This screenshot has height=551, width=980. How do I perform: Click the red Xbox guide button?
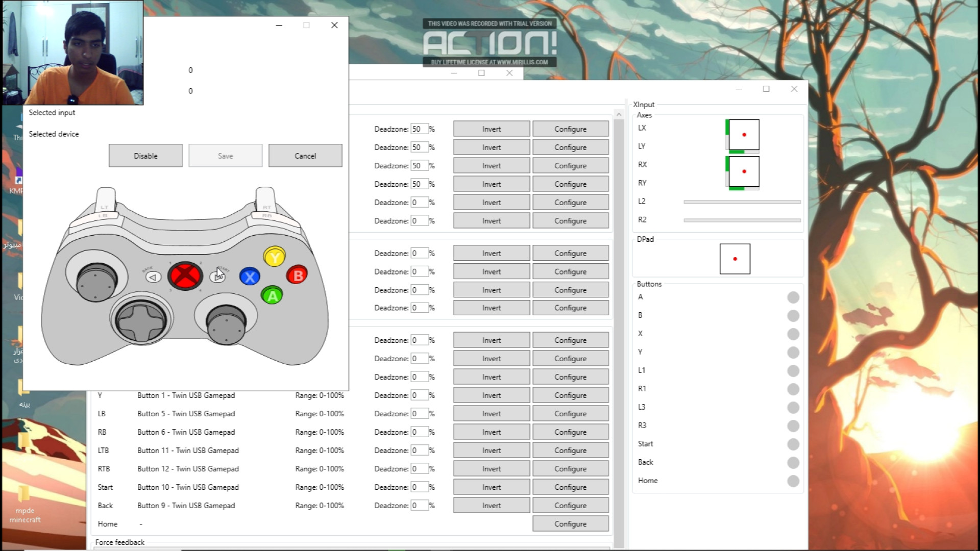(x=185, y=276)
